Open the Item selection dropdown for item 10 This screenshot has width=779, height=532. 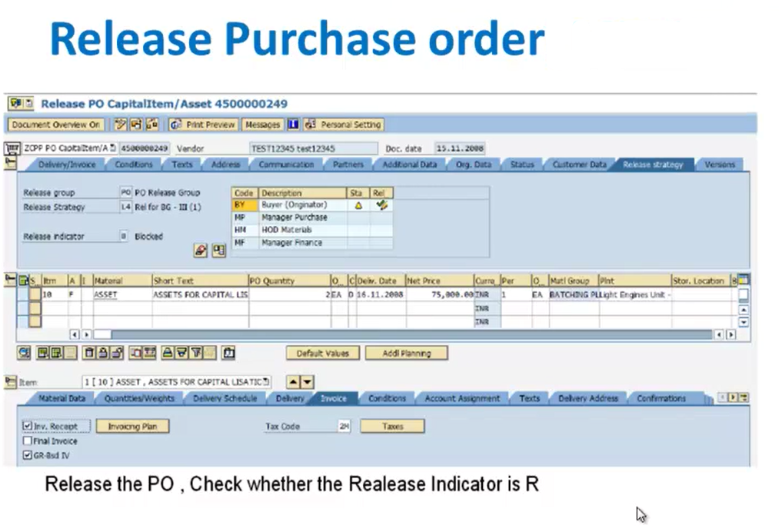267,382
